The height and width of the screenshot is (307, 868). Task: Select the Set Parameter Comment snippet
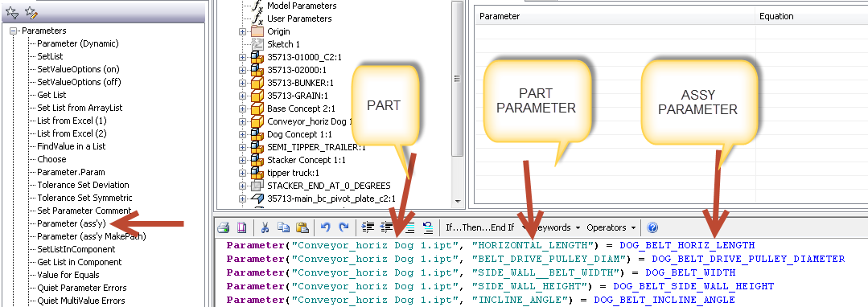pyautogui.click(x=84, y=211)
